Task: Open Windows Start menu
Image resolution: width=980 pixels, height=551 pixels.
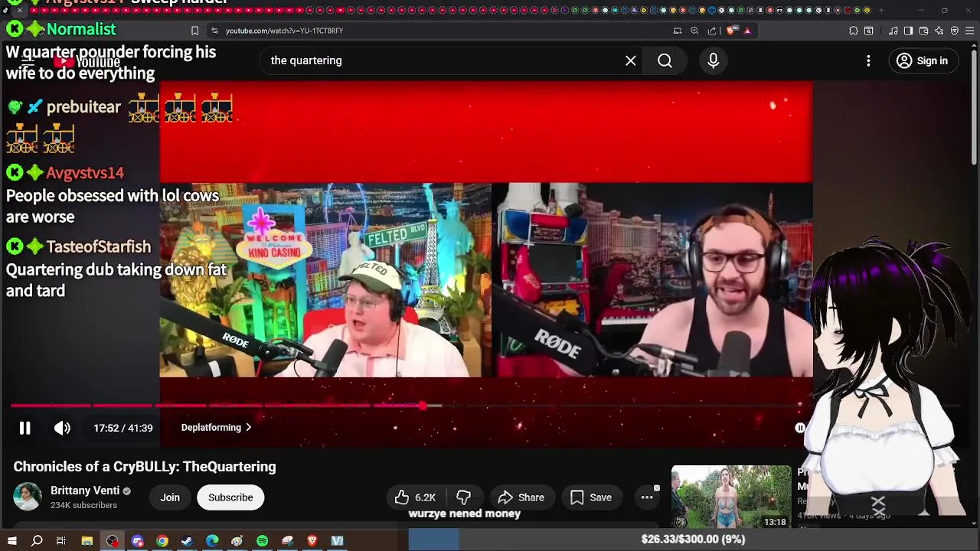Action: [11, 540]
